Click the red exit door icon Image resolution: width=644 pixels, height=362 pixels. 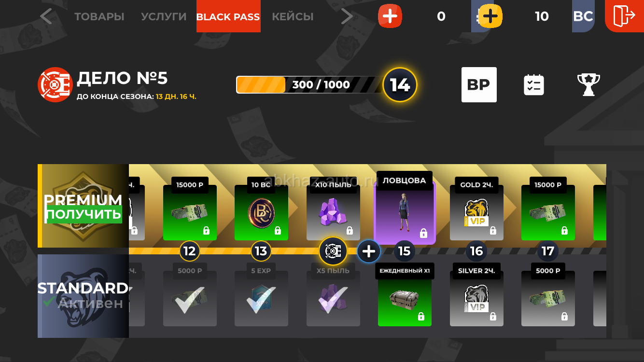pos(624,16)
